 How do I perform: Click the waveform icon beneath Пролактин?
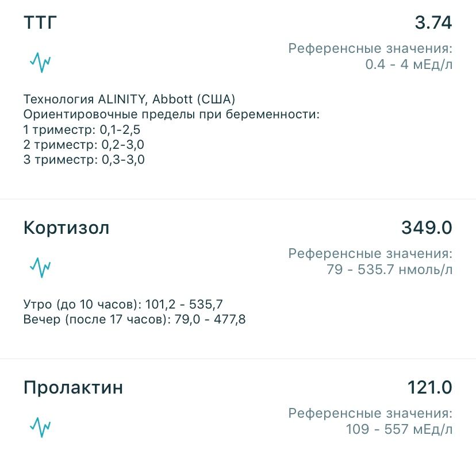point(41,426)
